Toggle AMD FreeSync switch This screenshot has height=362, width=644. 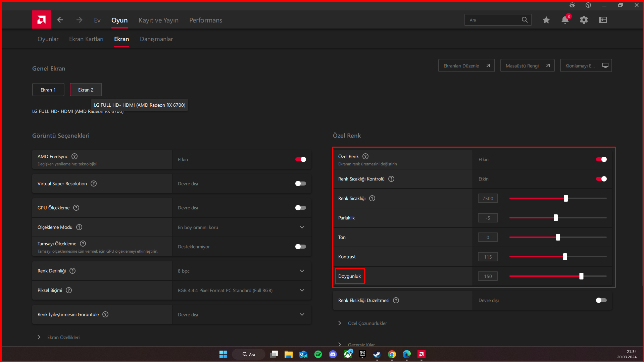[x=300, y=159]
